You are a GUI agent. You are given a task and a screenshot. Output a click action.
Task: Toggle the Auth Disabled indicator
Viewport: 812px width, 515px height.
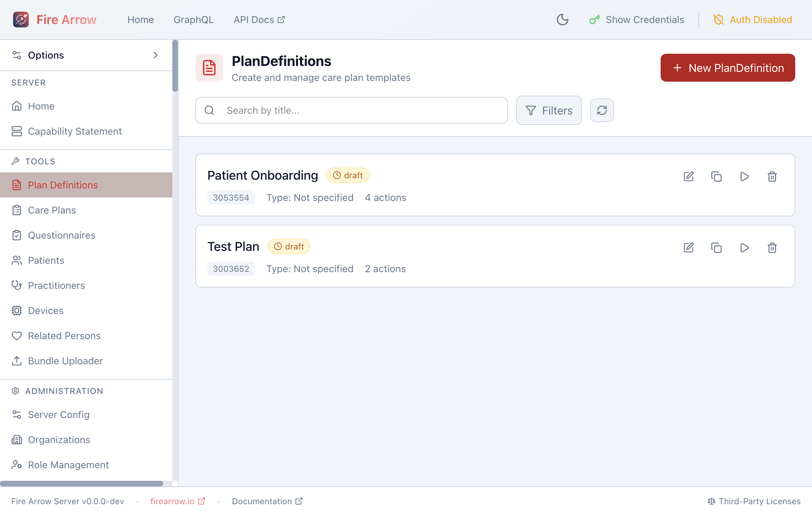753,20
